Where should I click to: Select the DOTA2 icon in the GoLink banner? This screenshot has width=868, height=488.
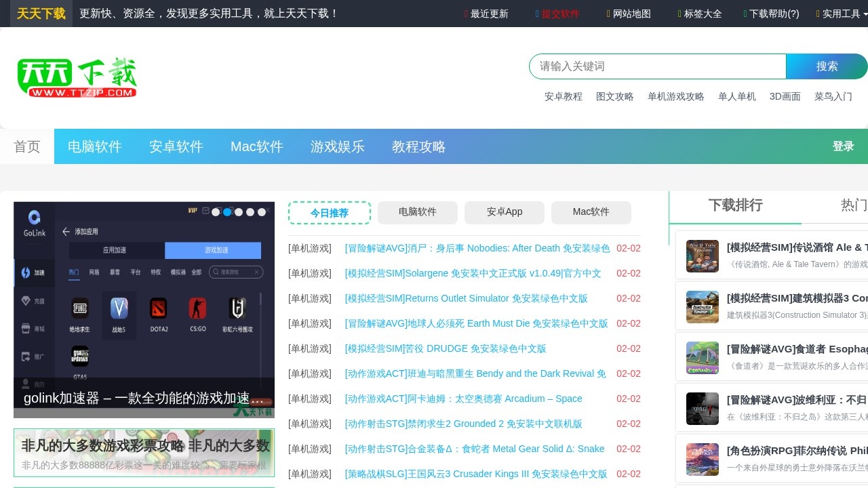(158, 309)
